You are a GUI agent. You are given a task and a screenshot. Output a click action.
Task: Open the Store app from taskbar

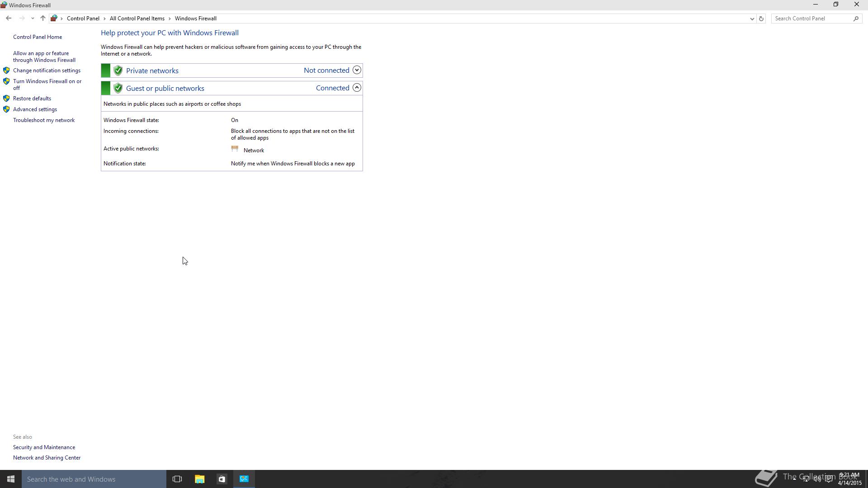pyautogui.click(x=222, y=479)
